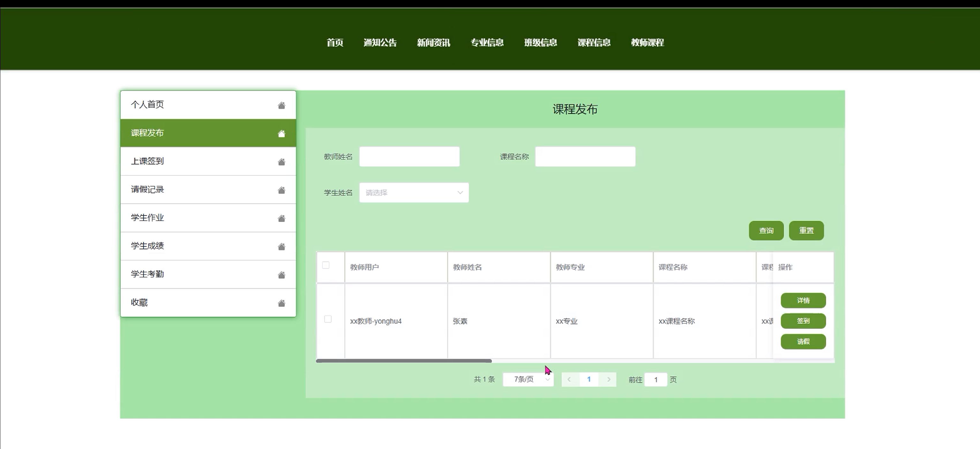
Task: Click the 查询 search button
Action: click(x=766, y=231)
